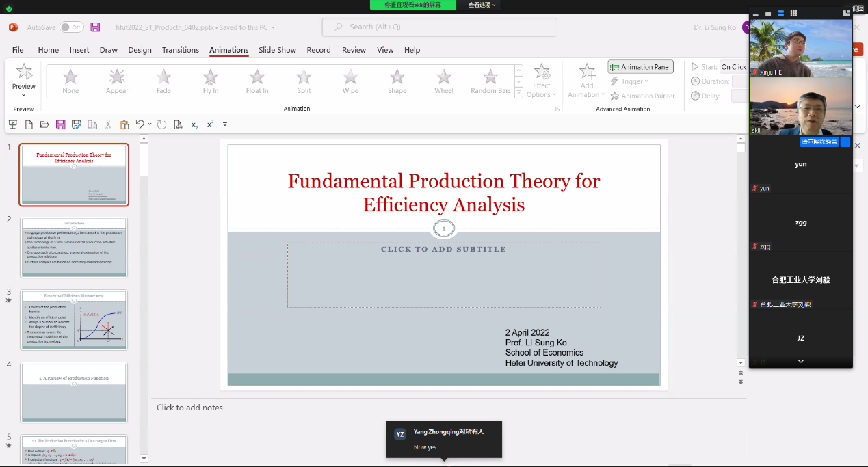Toggle the Animation Pane button
868x467 pixels.
pos(640,67)
